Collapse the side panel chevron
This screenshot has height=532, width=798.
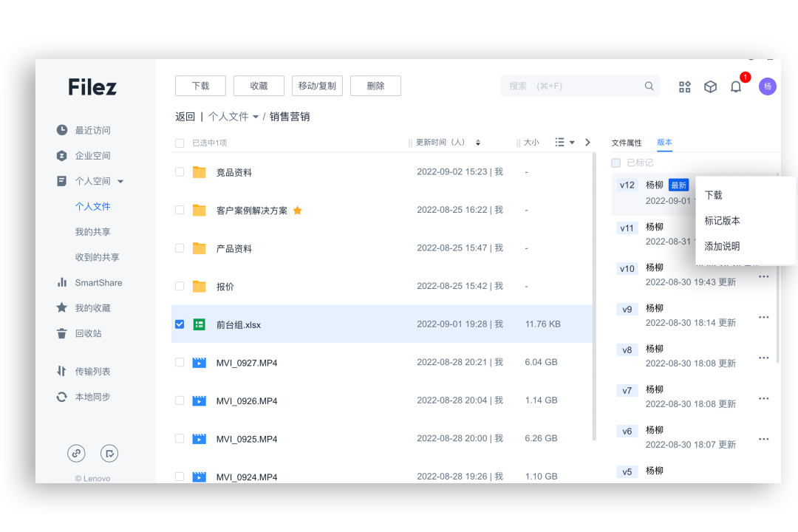pyautogui.click(x=588, y=142)
